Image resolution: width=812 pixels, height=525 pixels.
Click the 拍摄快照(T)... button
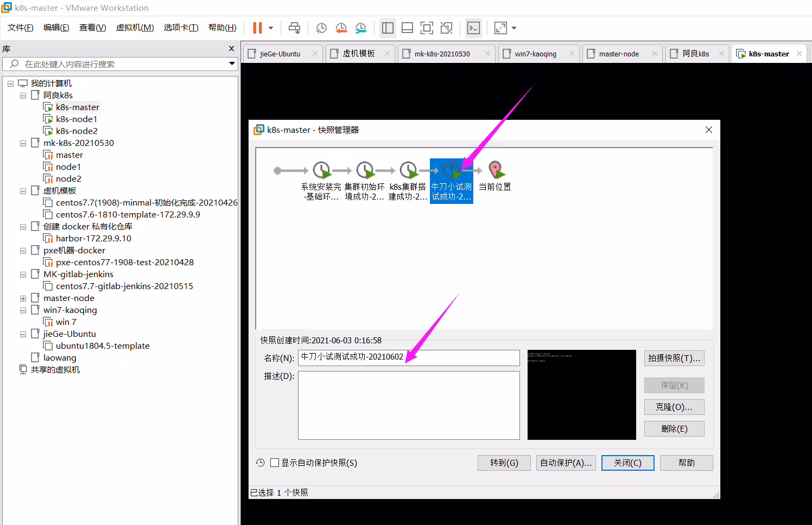pyautogui.click(x=674, y=358)
